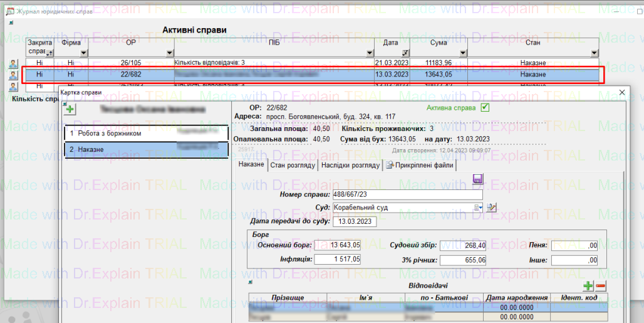Open the Наслідки розгляду tab
644x323 pixels.
(350, 166)
